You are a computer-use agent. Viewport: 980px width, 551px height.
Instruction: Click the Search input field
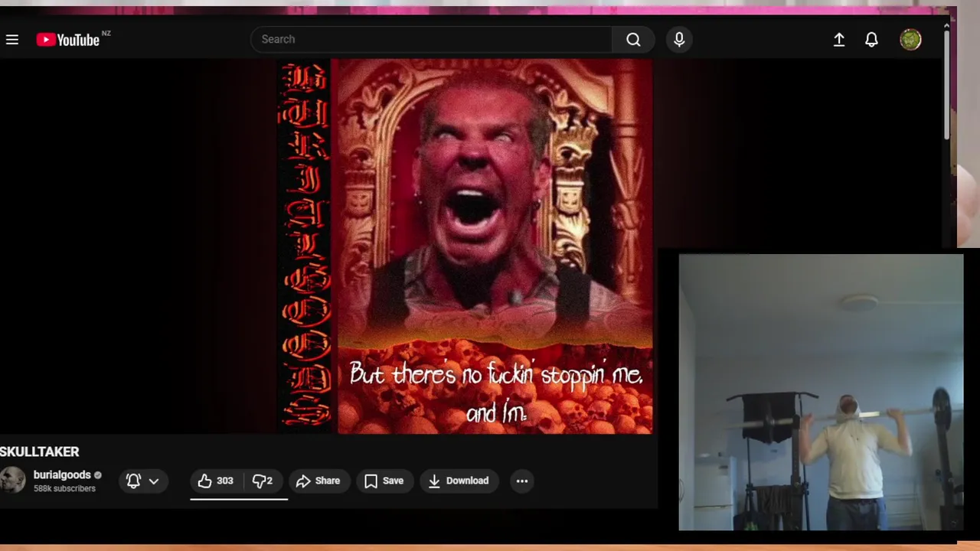(432, 39)
